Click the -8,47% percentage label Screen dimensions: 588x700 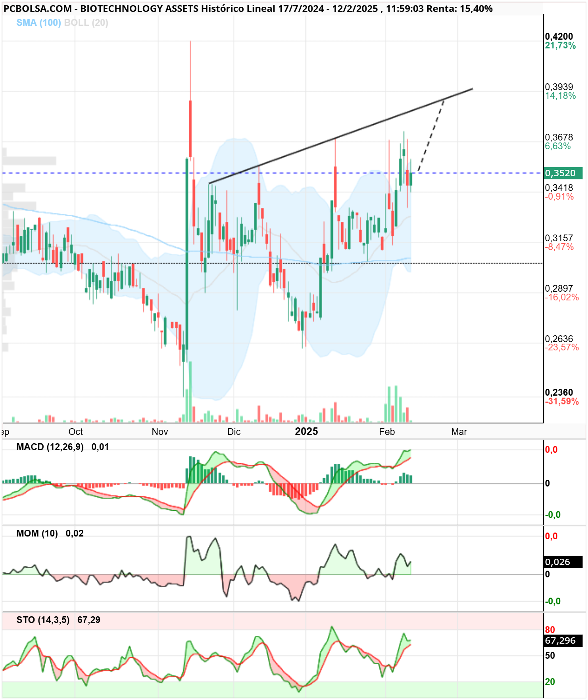(x=559, y=247)
